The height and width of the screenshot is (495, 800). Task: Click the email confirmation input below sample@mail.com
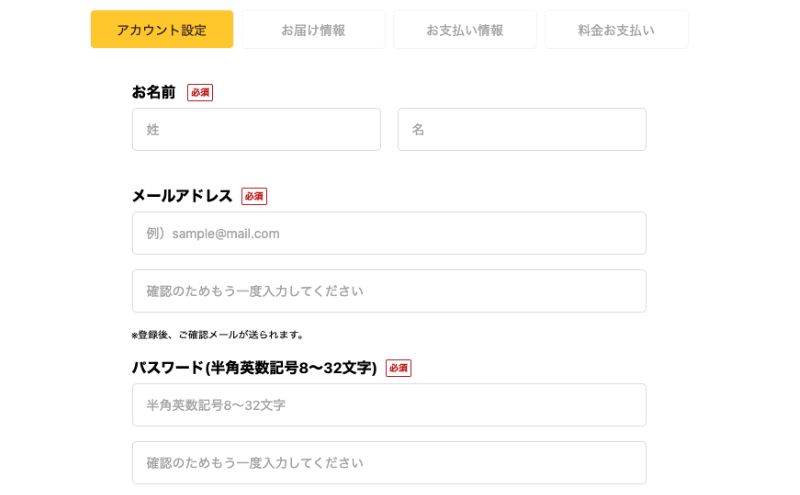389,291
